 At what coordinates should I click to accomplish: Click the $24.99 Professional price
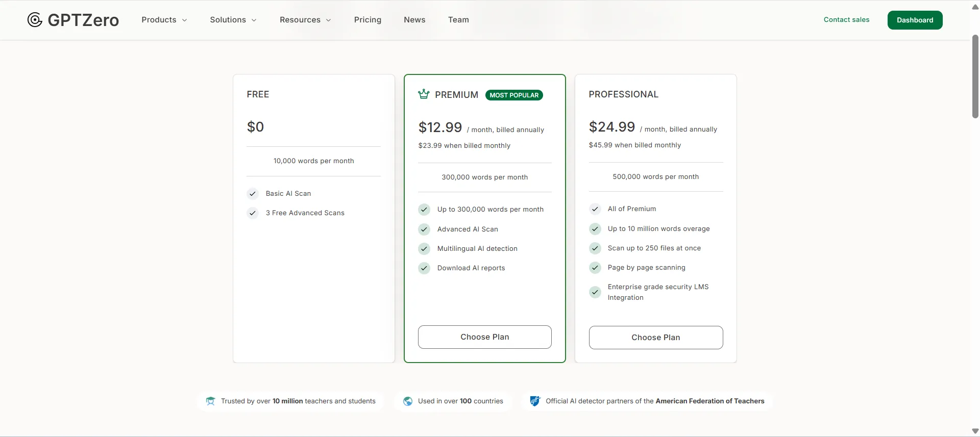coord(612,127)
